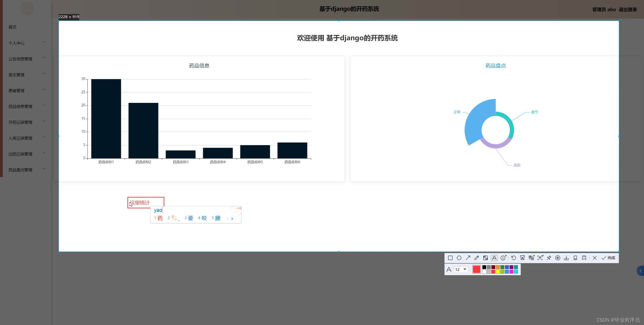Click the 盘亏 pie legend label

tap(535, 112)
